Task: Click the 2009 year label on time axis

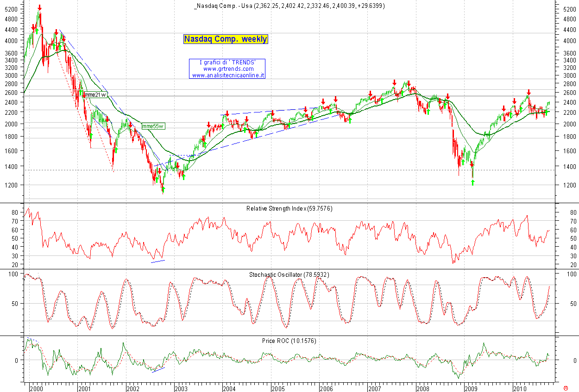Action: click(x=471, y=388)
